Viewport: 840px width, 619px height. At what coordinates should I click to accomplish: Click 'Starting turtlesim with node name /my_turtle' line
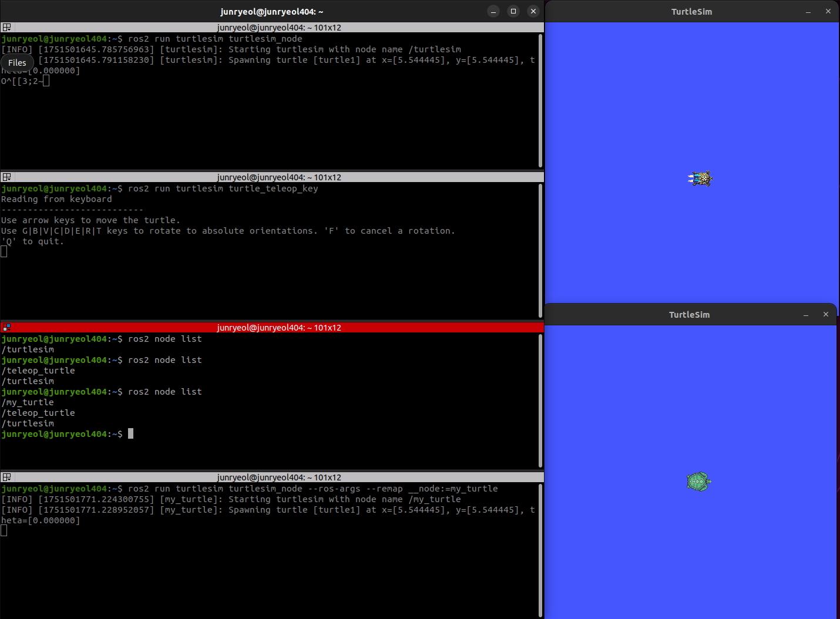click(345, 499)
